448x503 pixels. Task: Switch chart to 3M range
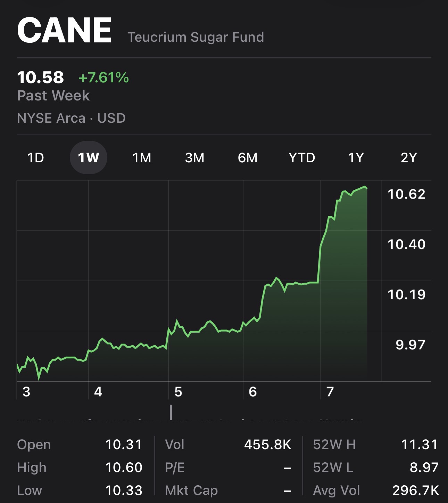(x=195, y=158)
